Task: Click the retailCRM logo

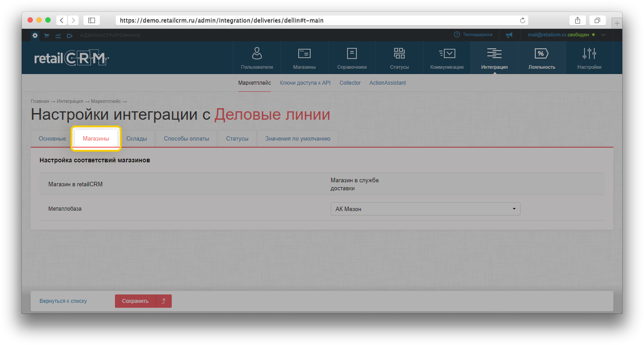Action: (71, 58)
